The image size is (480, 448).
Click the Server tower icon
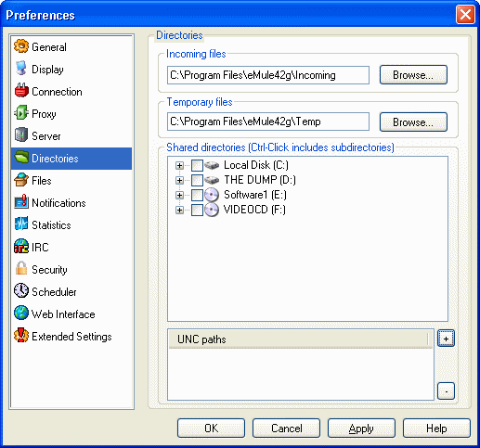[x=21, y=135]
